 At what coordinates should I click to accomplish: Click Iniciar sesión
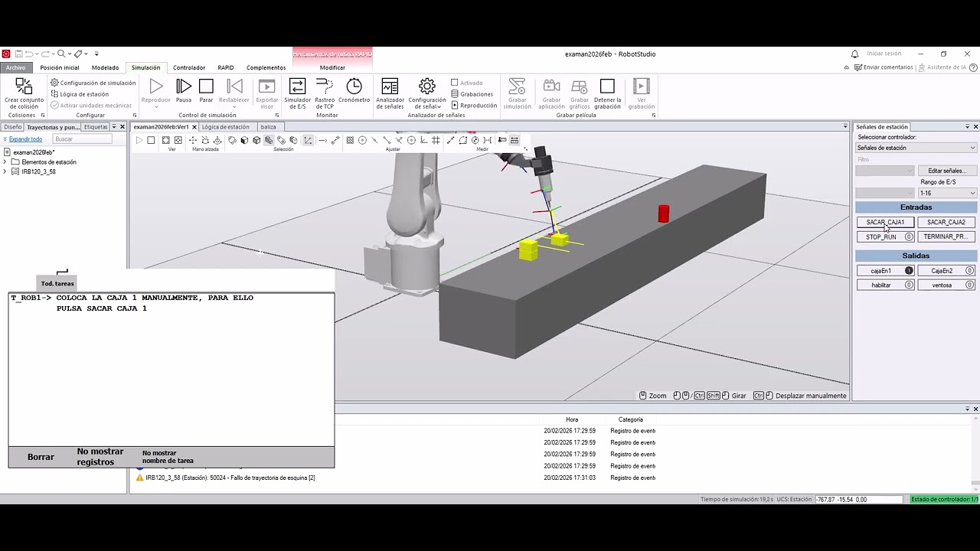pyautogui.click(x=884, y=54)
